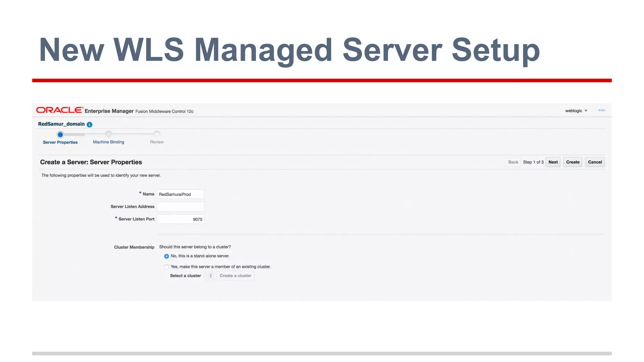
Task: Select the Review step circle
Action: point(157,134)
